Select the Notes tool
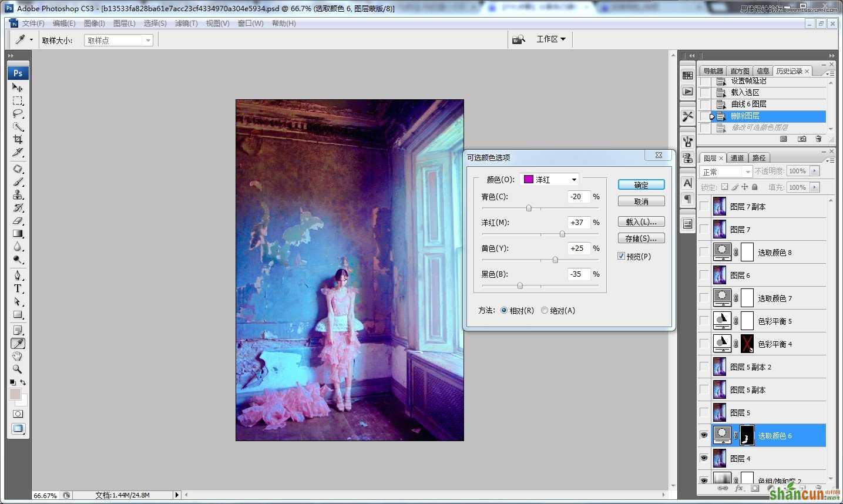 point(18,330)
